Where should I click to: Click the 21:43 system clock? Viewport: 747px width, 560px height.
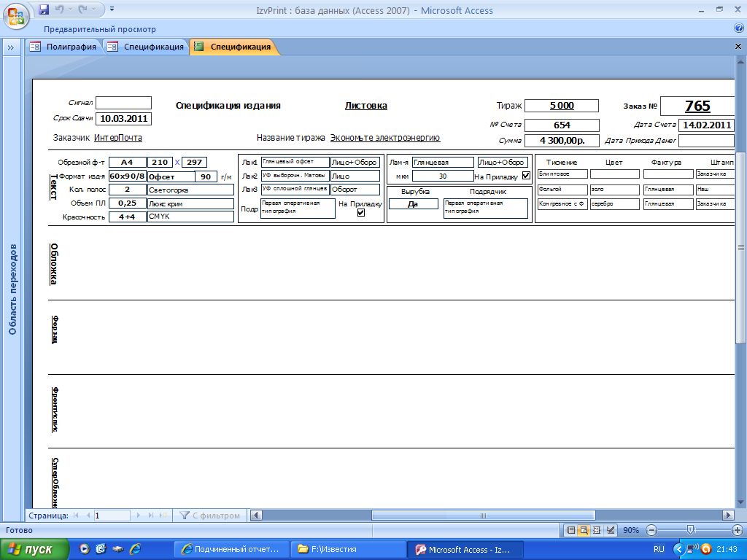coord(727,549)
